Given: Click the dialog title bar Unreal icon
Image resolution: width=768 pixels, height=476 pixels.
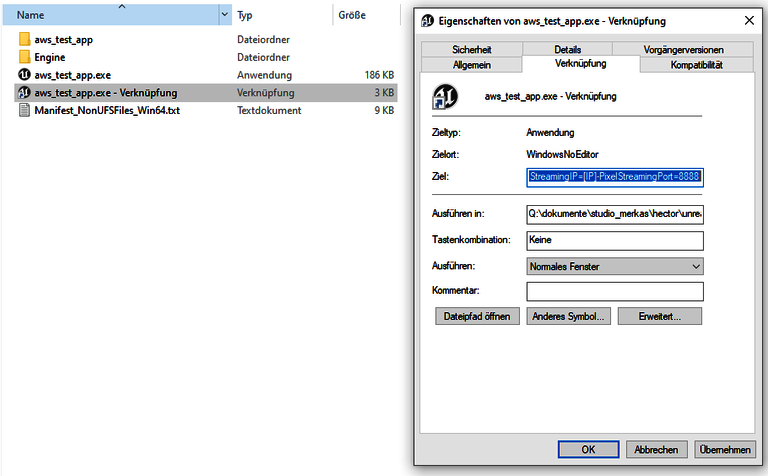Looking at the screenshot, I should tap(428, 20).
